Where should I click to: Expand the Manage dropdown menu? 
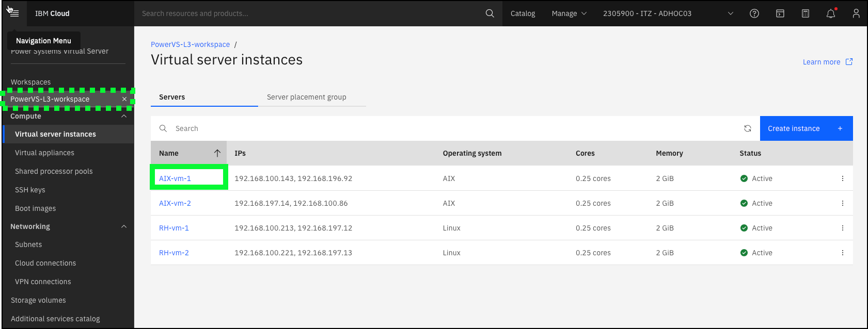[x=569, y=13]
